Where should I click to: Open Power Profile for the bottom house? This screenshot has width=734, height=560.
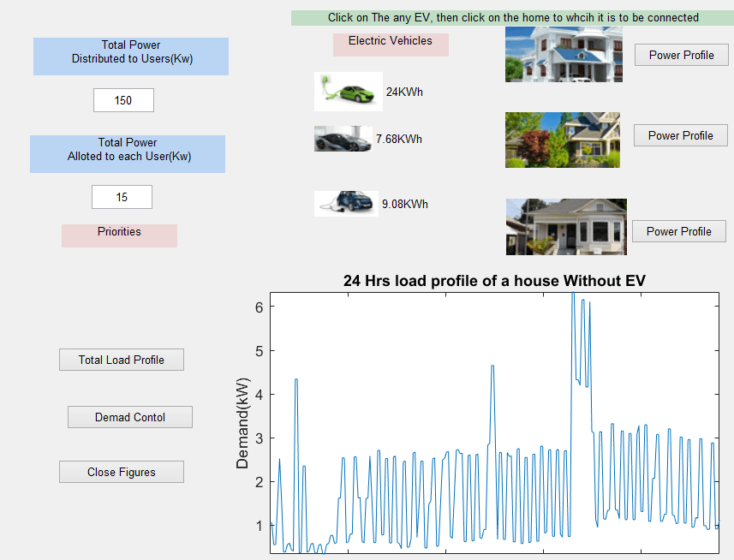[x=678, y=230]
